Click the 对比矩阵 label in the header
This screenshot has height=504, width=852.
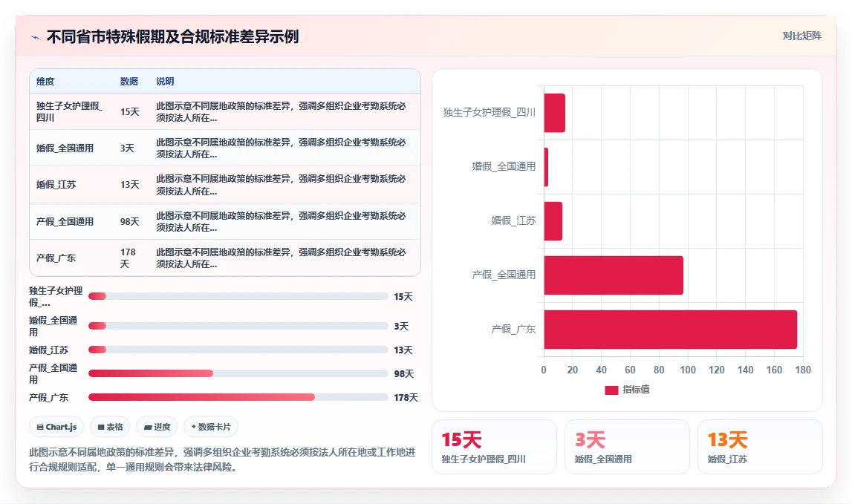[801, 36]
